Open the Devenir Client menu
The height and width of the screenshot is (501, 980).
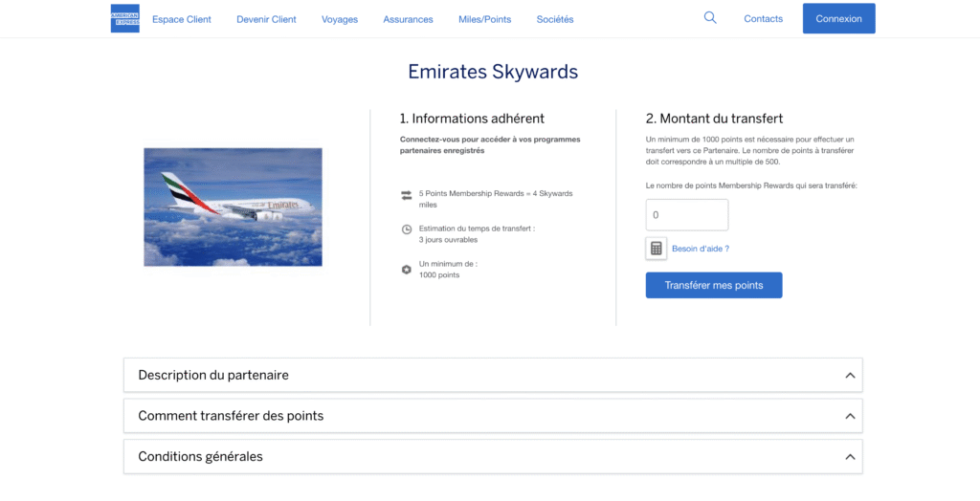click(266, 19)
